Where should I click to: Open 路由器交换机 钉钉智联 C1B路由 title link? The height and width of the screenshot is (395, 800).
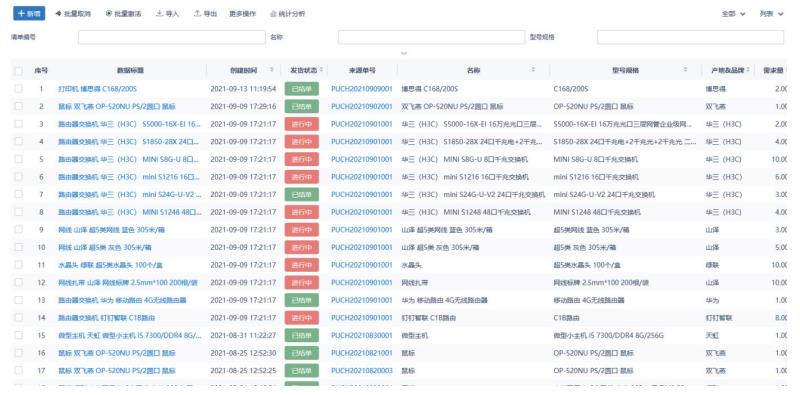(x=107, y=317)
